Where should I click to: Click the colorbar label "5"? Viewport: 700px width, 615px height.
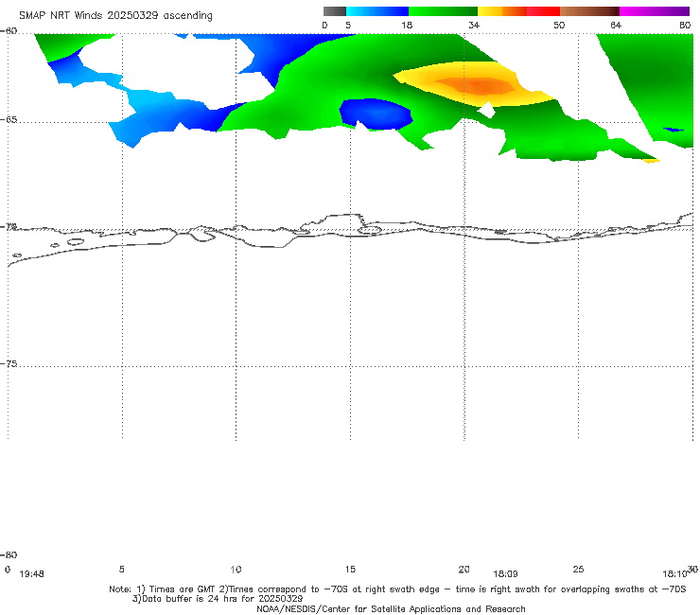348,25
